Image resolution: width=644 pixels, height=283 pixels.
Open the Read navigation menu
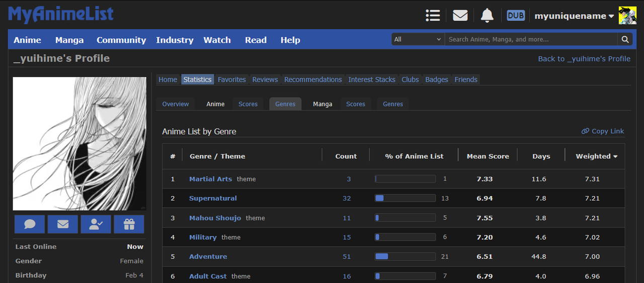coord(256,40)
